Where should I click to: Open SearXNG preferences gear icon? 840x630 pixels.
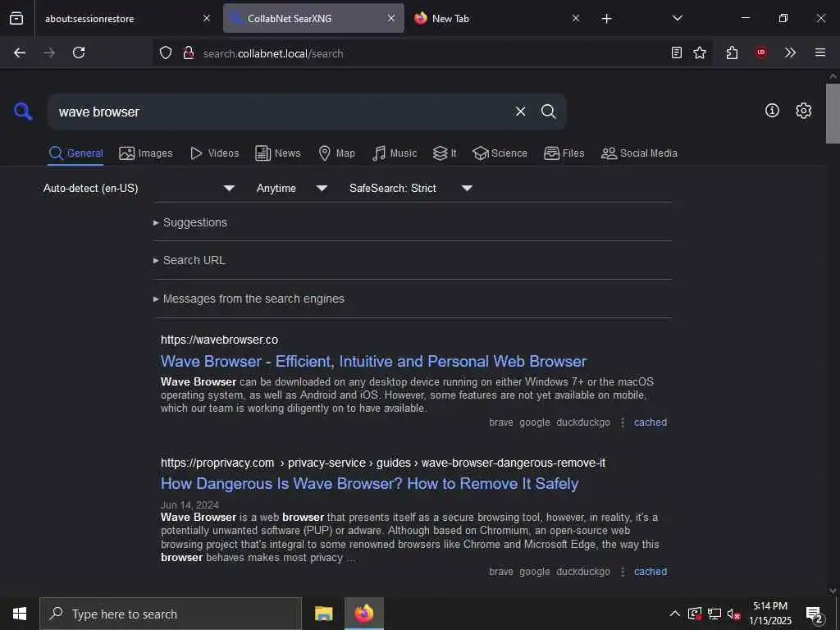point(803,111)
